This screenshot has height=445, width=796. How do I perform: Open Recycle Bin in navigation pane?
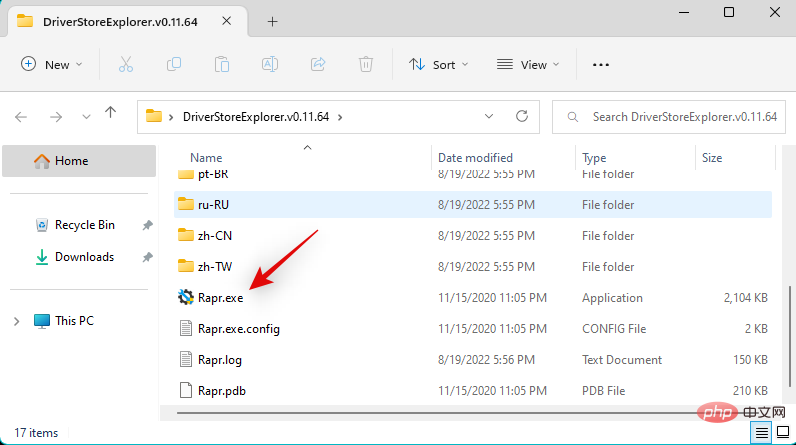[84, 225]
